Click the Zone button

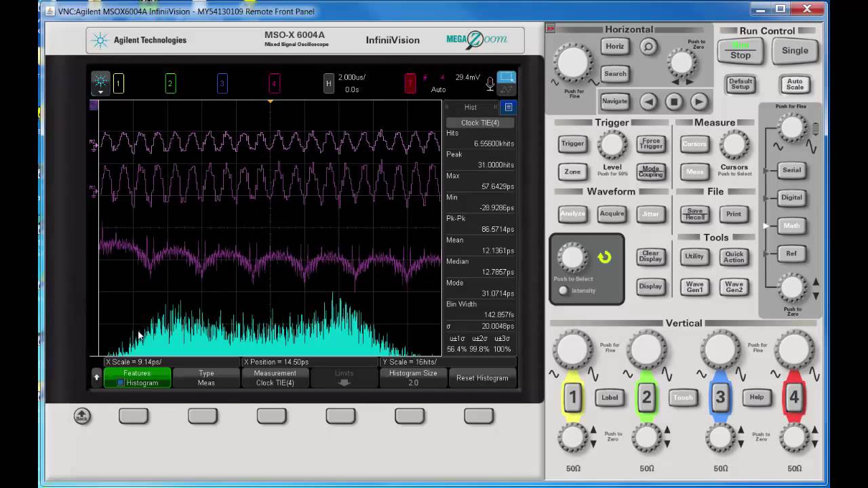pyautogui.click(x=572, y=171)
